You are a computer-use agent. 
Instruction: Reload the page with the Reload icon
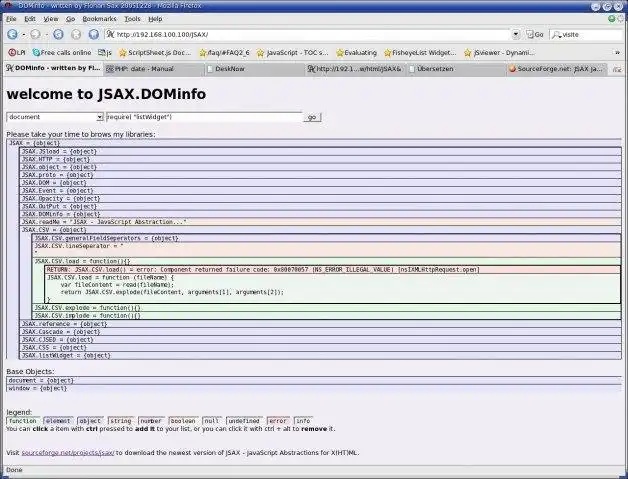click(58, 34)
